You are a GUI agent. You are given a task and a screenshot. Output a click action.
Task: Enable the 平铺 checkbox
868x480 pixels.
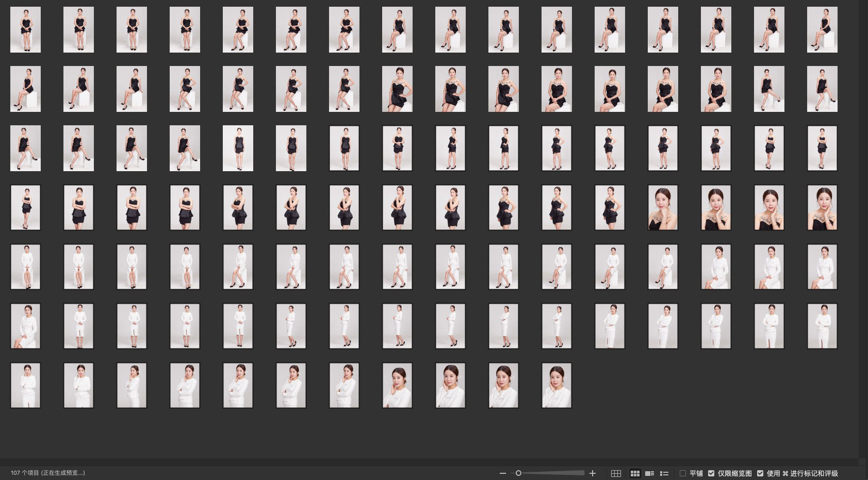click(683, 473)
